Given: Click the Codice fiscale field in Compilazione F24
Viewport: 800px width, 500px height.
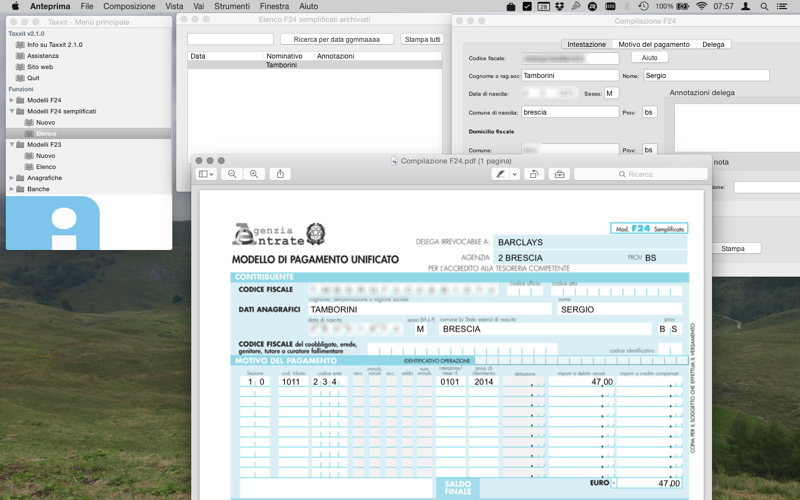Looking at the screenshot, I should click(570, 58).
